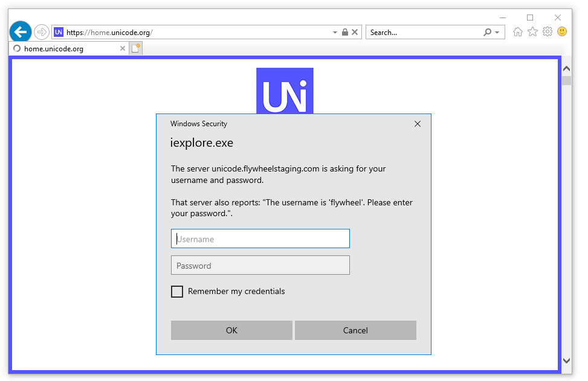The width and height of the screenshot is (588, 381).
Task: Click scrollbar down arrow on page
Action: (x=567, y=360)
